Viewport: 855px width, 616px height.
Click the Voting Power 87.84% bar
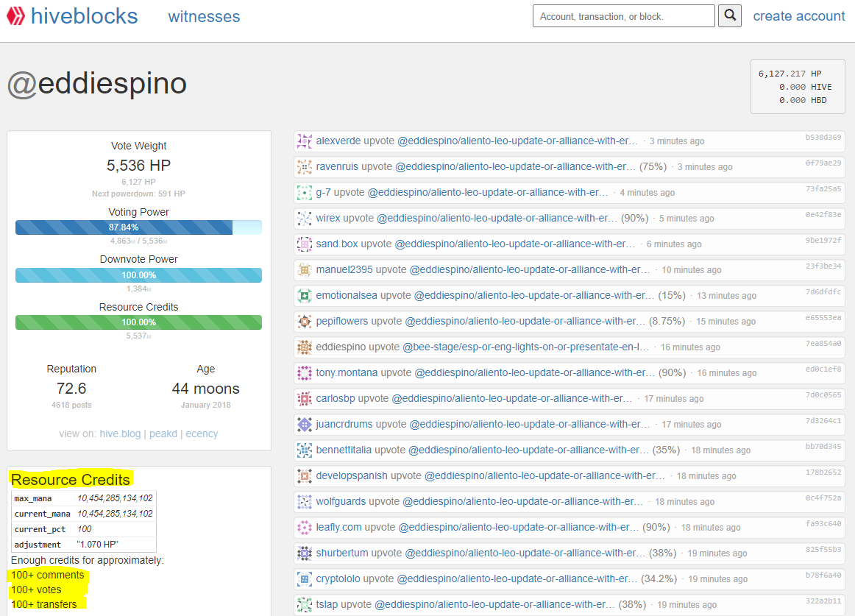click(138, 227)
